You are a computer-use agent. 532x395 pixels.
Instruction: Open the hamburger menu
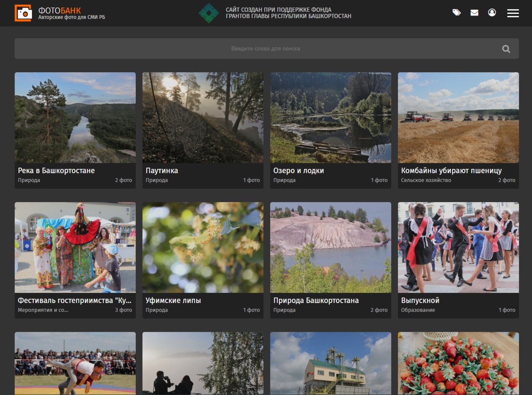[x=513, y=13]
